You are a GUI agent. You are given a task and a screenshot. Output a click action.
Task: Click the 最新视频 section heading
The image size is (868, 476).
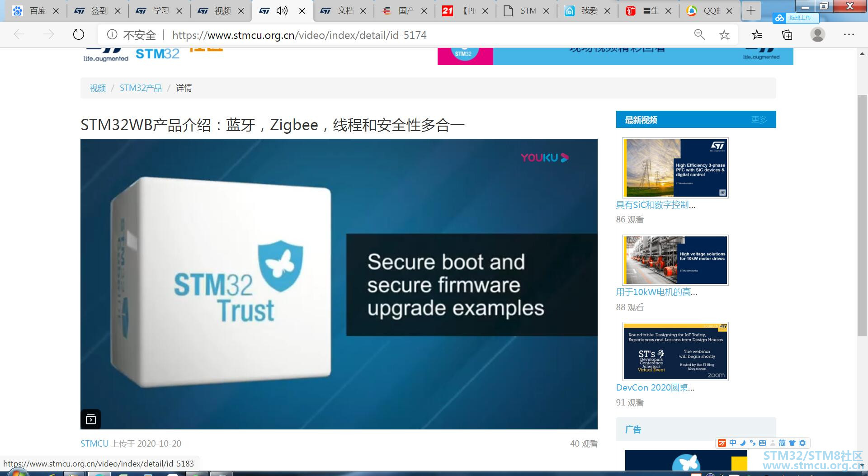point(641,120)
